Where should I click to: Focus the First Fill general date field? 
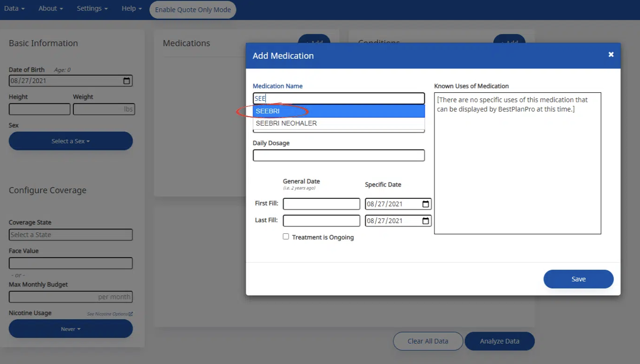tap(321, 204)
